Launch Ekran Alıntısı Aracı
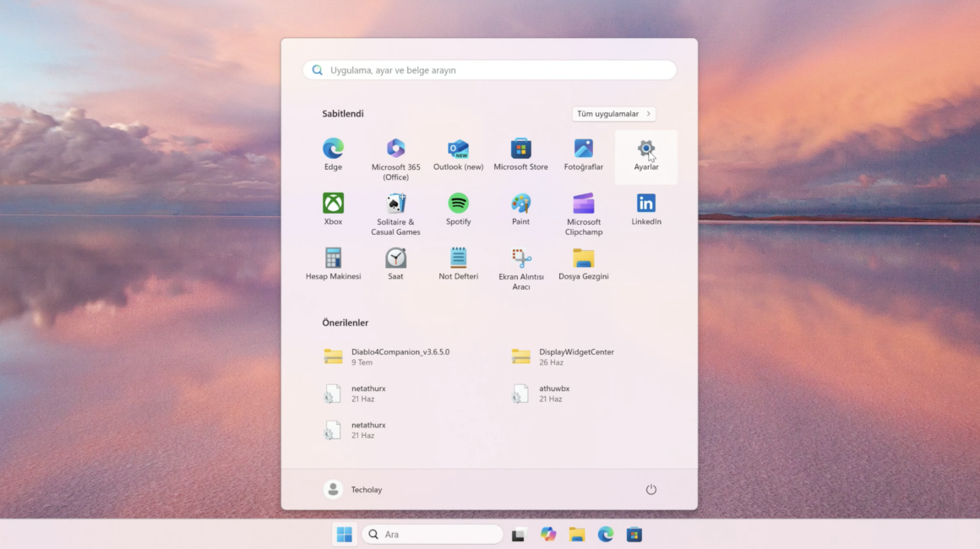Image resolution: width=980 pixels, height=549 pixels. point(520,269)
